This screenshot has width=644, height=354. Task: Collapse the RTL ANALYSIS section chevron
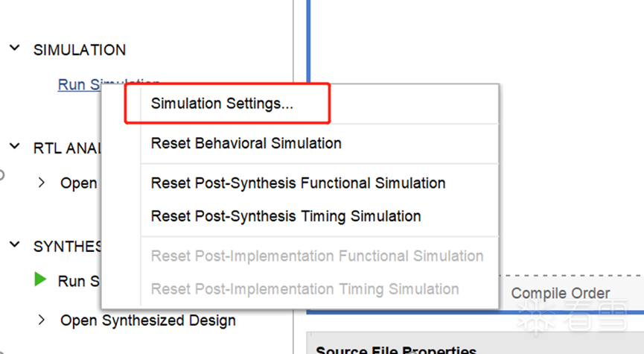click(14, 147)
